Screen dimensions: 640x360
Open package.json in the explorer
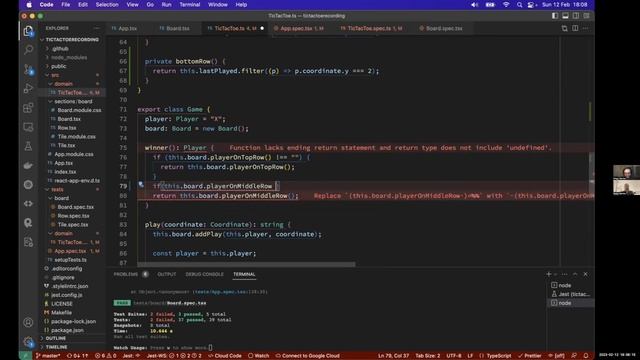(x=67, y=330)
